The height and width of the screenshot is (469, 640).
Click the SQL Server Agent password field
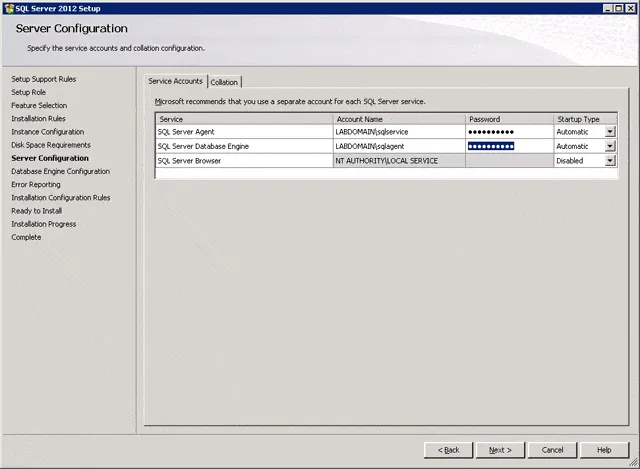pos(508,132)
